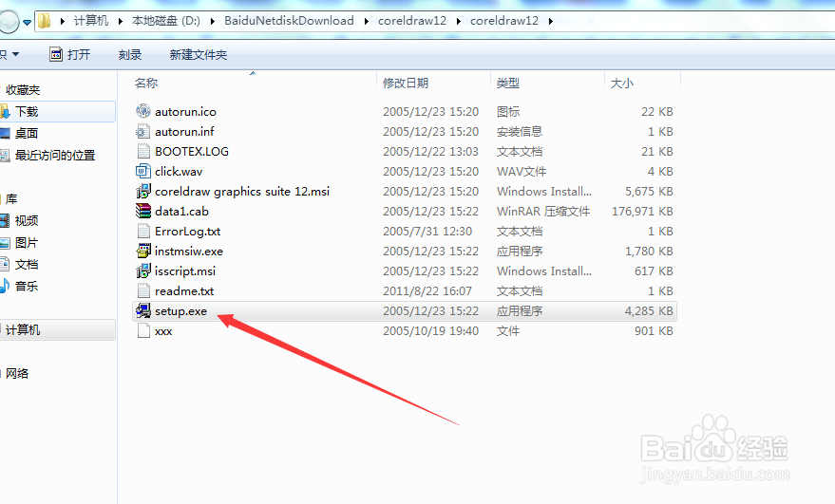Select the file name readme.txt
The height and width of the screenshot is (504, 835).
coord(184,291)
